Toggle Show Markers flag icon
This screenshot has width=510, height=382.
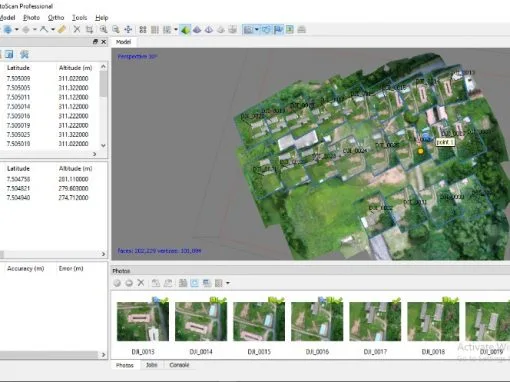pyautogui.click(x=278, y=30)
